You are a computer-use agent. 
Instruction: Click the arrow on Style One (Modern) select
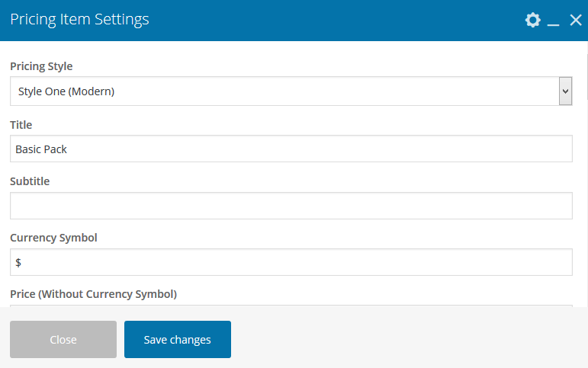point(565,91)
